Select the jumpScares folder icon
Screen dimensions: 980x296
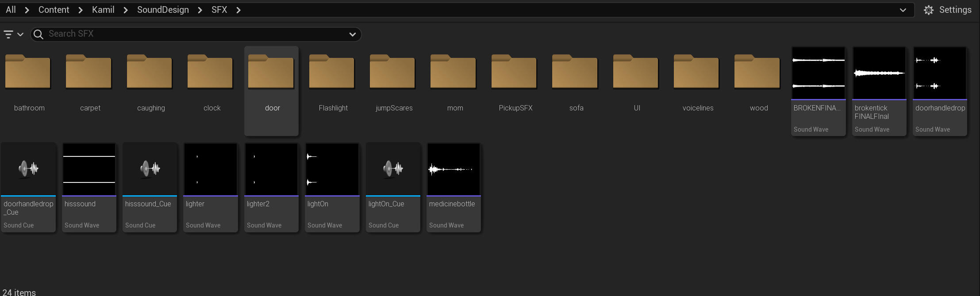[x=392, y=72]
